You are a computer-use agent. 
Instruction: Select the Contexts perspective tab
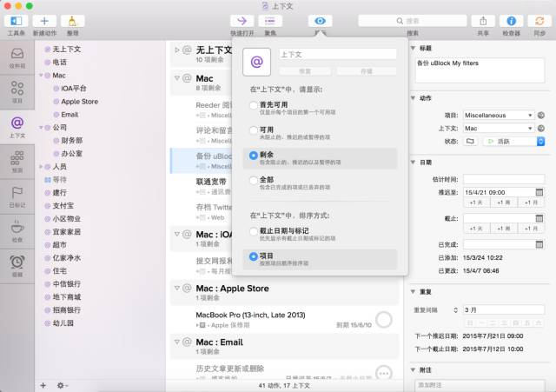[17, 127]
